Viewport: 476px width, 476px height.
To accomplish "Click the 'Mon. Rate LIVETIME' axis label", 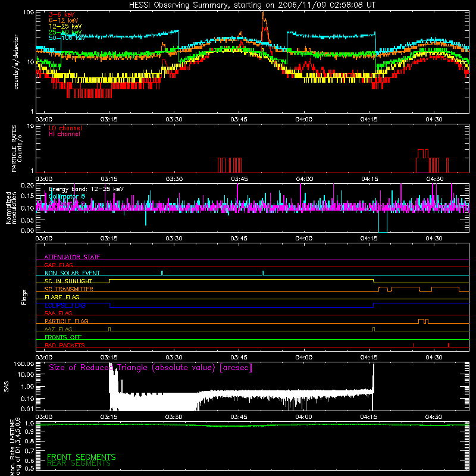I will (x=12, y=447).
